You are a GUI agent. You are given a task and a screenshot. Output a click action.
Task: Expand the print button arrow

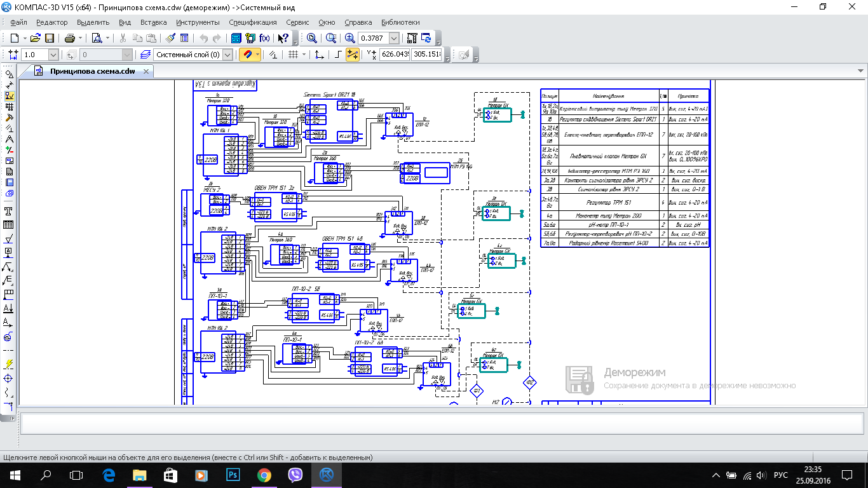(81, 38)
